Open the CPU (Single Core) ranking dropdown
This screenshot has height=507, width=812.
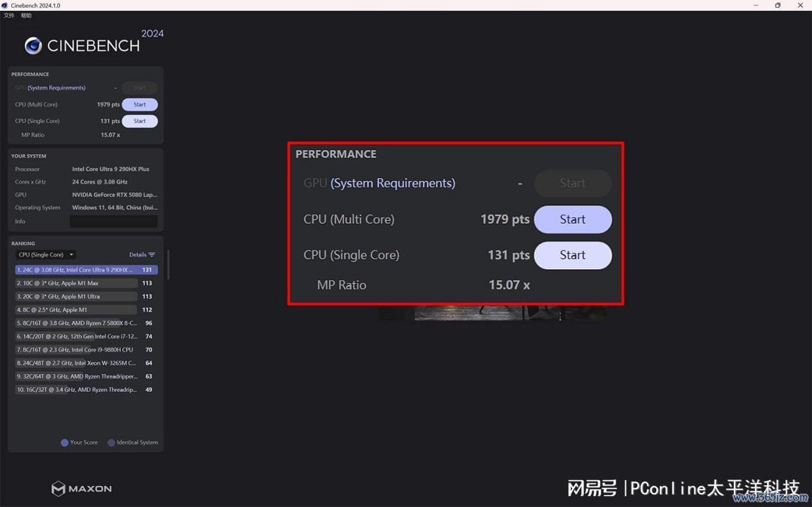pos(45,254)
